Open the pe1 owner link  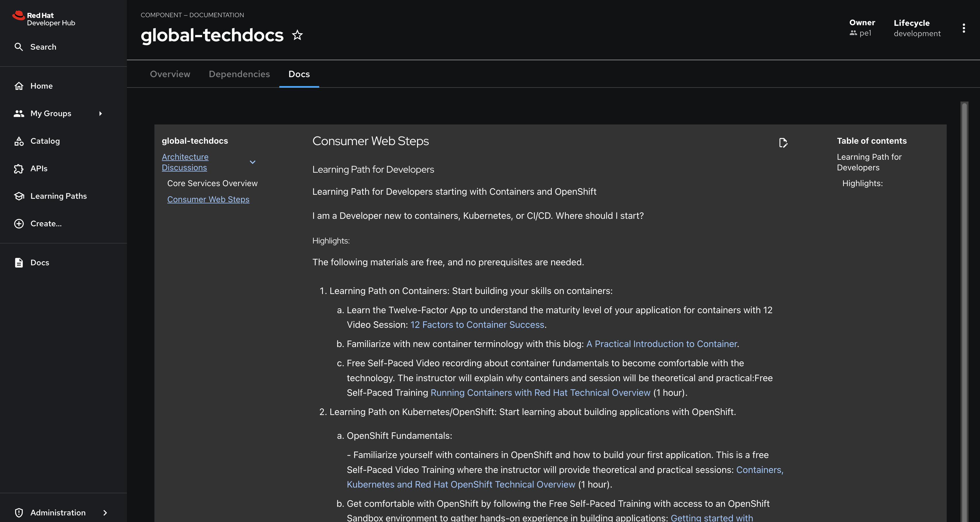click(x=865, y=33)
